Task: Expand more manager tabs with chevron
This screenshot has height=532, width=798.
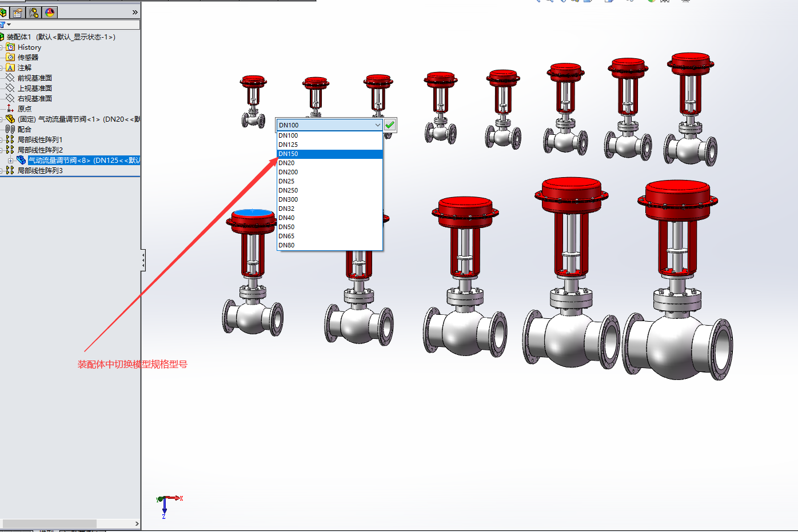Action: pyautogui.click(x=135, y=12)
